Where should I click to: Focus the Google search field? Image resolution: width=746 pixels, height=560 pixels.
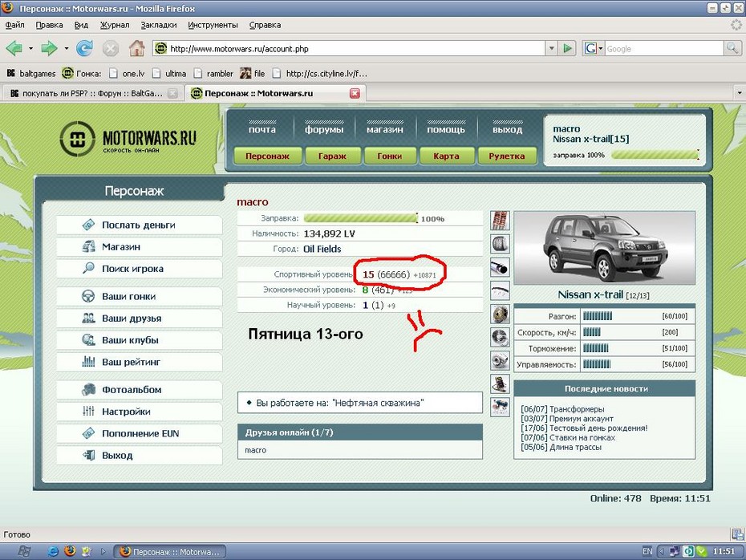(x=664, y=48)
